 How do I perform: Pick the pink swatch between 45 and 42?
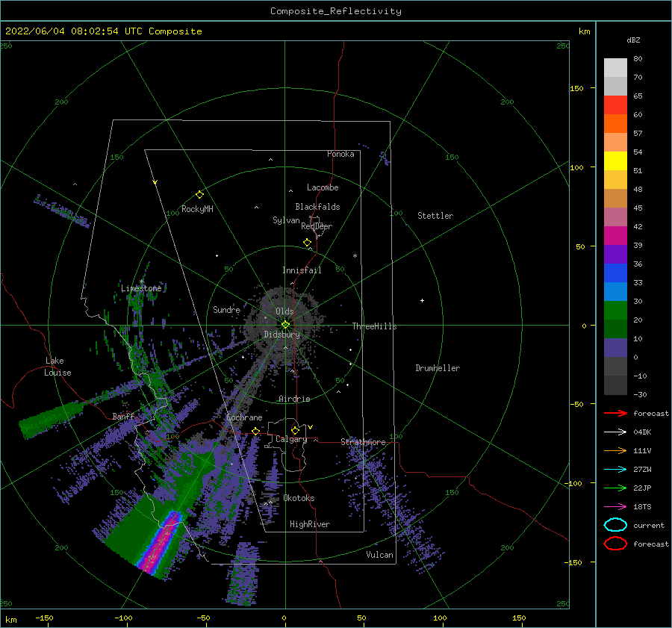[x=615, y=217]
